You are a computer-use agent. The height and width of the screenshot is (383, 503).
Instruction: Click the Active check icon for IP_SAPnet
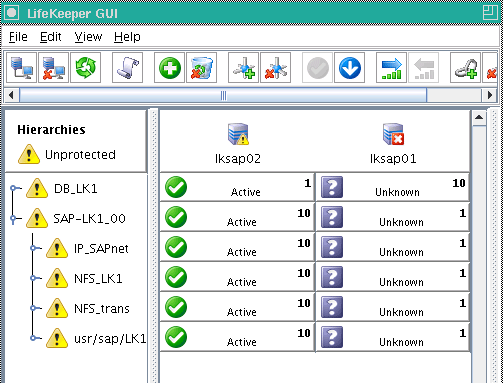point(176,247)
